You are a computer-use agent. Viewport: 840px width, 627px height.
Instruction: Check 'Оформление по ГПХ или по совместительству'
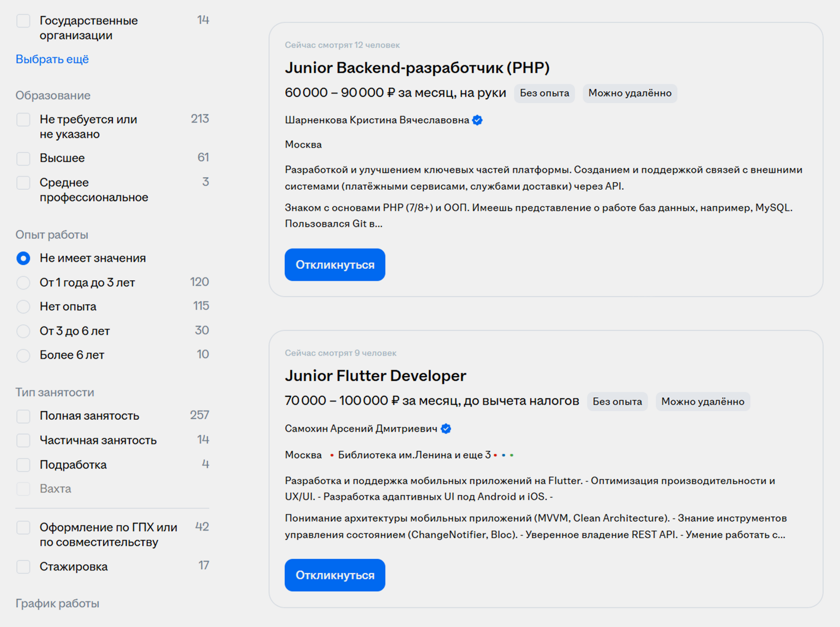click(x=23, y=528)
